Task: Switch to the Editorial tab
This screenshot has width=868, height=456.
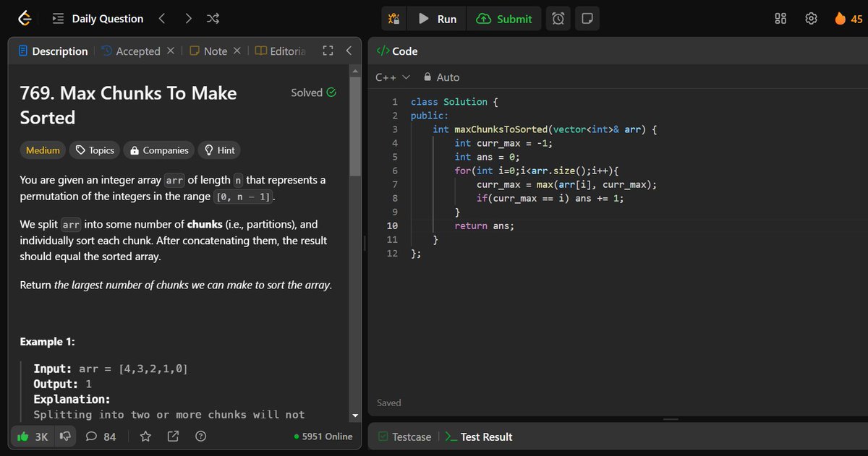Action: [285, 51]
